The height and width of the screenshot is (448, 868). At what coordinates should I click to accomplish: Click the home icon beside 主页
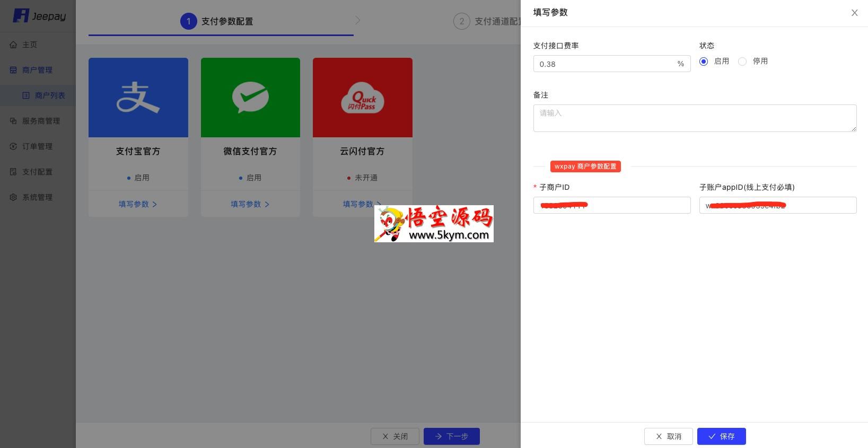click(13, 45)
